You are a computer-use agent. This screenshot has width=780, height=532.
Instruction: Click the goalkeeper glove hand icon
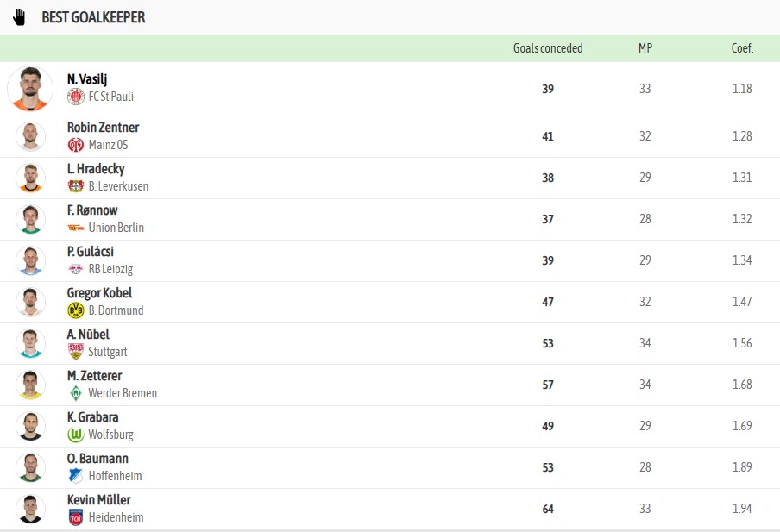pyautogui.click(x=19, y=17)
